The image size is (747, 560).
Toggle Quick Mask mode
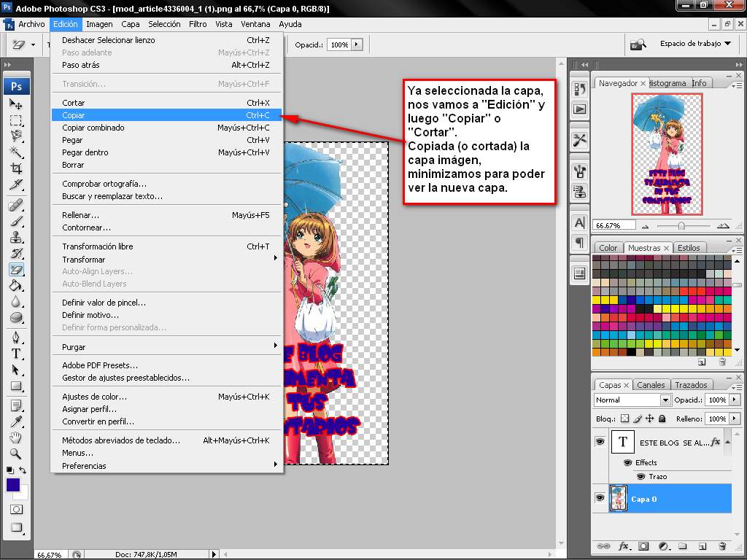click(16, 510)
